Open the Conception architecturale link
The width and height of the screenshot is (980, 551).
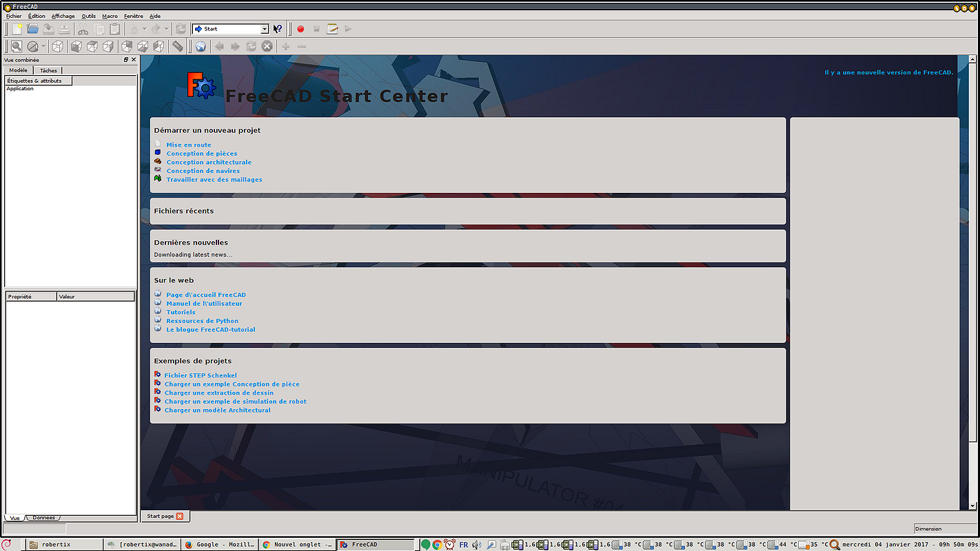pos(209,163)
